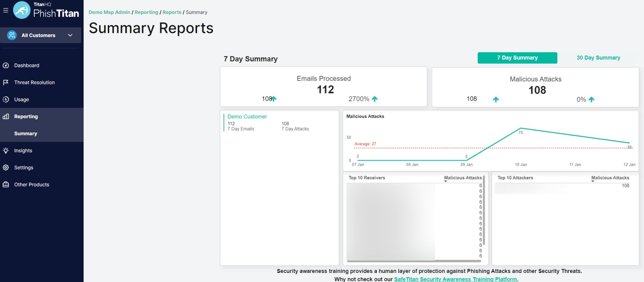
Task: Open SafeTitan Security Awareness Training Platform link
Action: [x=456, y=279]
